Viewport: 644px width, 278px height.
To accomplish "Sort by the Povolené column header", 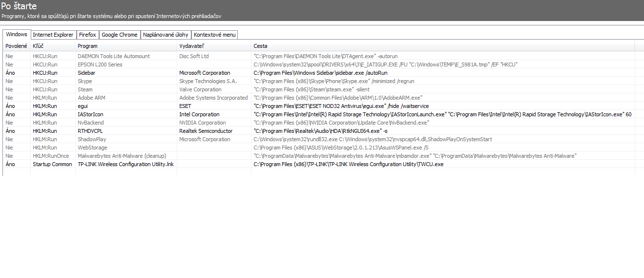I will 17,46.
